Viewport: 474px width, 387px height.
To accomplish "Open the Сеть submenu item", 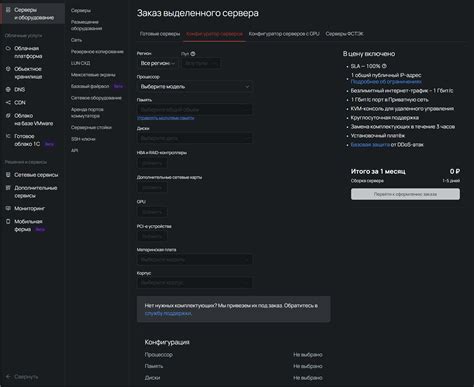I will coord(76,40).
